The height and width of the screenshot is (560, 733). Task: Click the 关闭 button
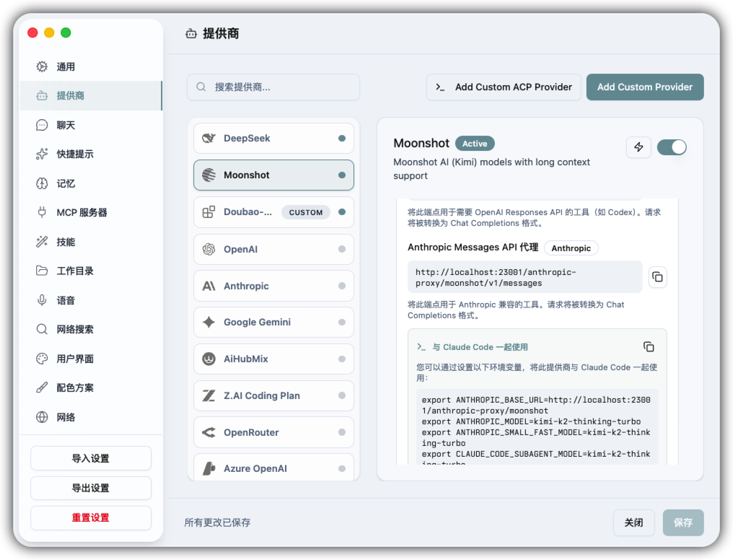(x=633, y=523)
